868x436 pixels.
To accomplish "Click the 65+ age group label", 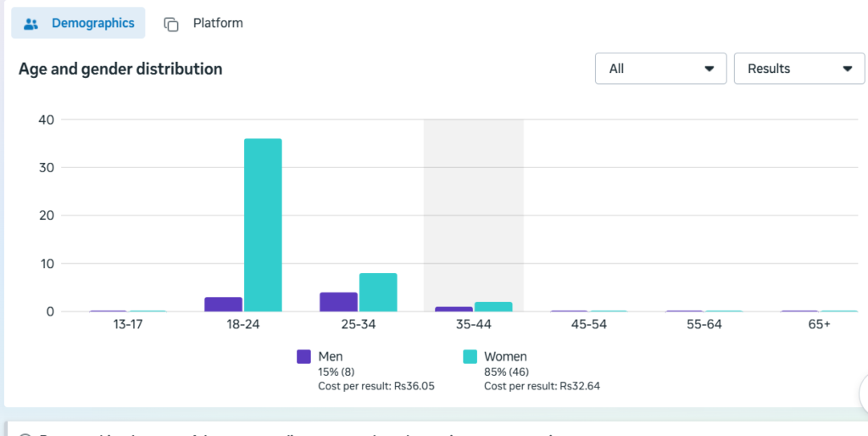I will tap(820, 325).
